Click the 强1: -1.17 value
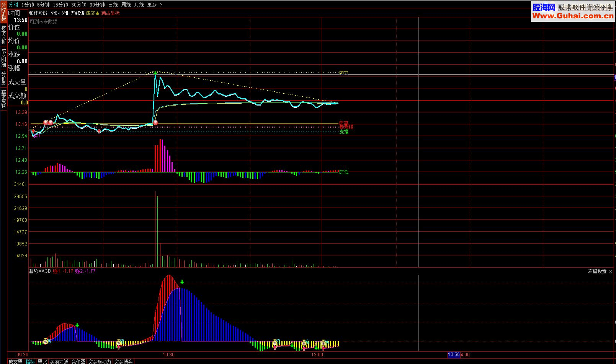 (63, 271)
